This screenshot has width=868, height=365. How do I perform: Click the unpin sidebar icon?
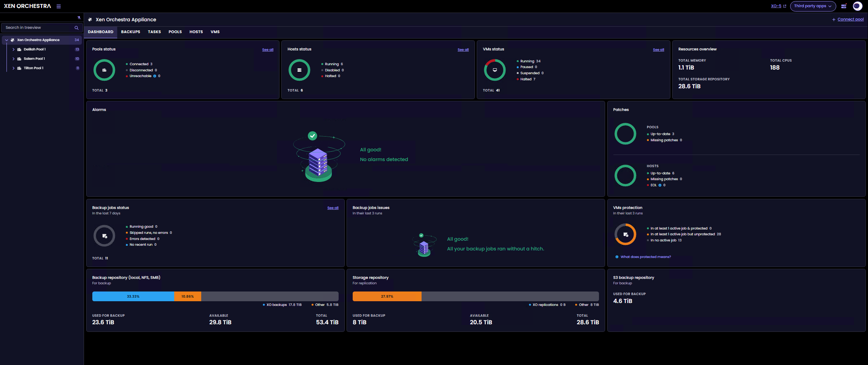coord(79,18)
